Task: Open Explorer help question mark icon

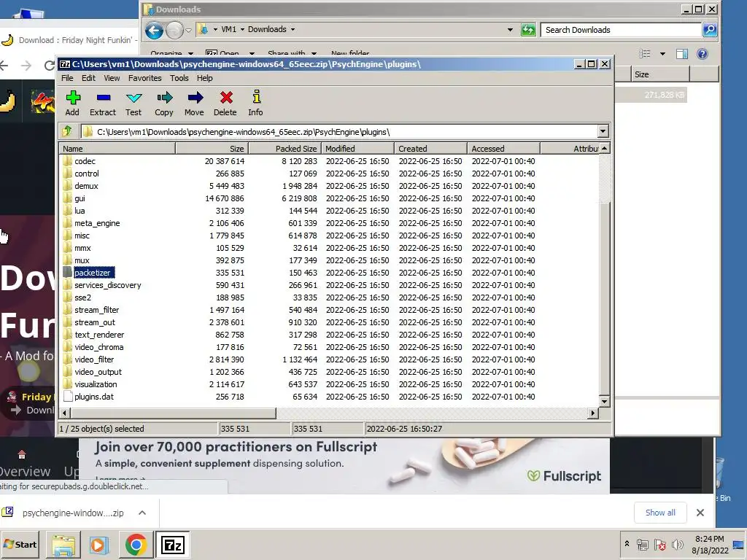Action: [x=703, y=54]
